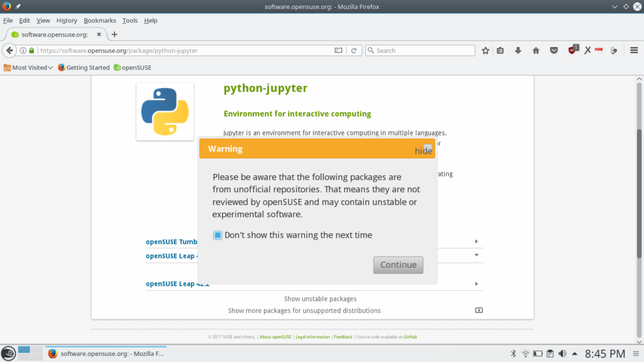This screenshot has height=362, width=644.
Task: Show hidden system tray icons arrow
Action: (575, 353)
